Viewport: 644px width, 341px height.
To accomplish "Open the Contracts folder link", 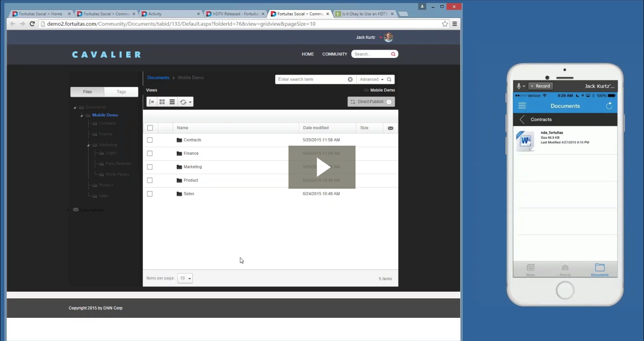I will [192, 140].
